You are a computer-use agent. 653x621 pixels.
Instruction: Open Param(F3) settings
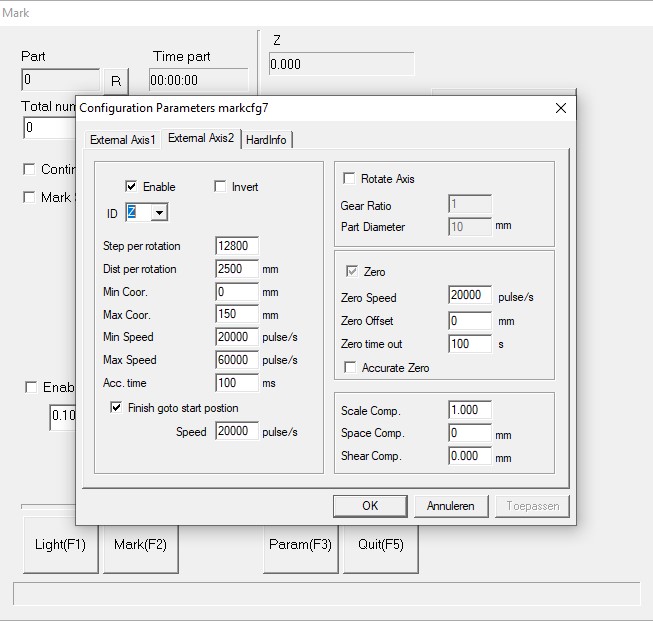pyautogui.click(x=300, y=545)
